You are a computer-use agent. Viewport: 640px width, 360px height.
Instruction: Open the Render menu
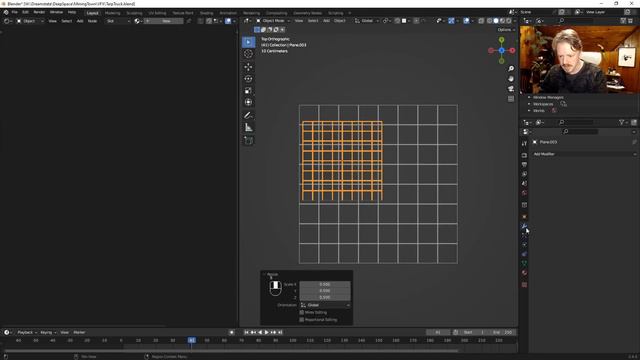coord(39,12)
